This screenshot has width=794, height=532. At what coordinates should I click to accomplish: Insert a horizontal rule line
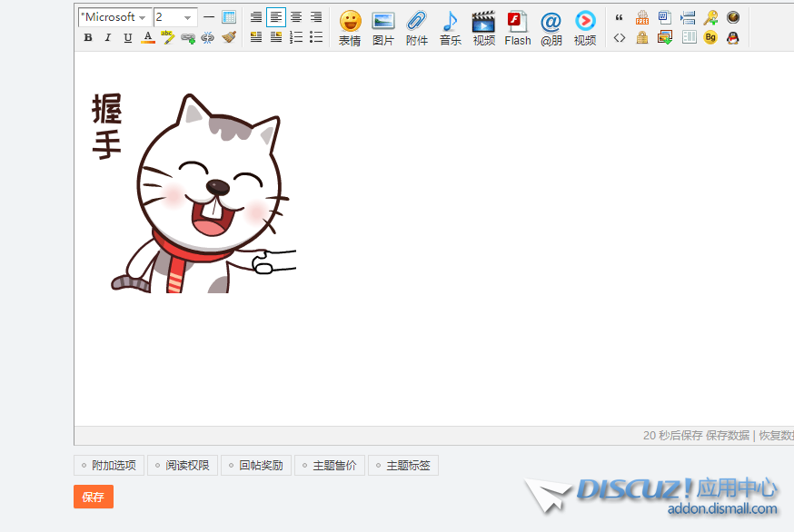(x=209, y=17)
